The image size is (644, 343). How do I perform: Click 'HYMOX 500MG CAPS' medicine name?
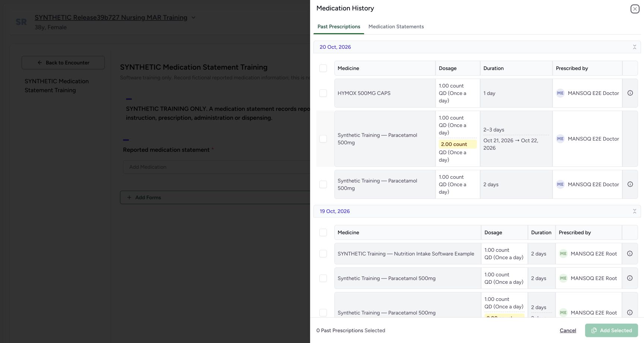pos(364,93)
